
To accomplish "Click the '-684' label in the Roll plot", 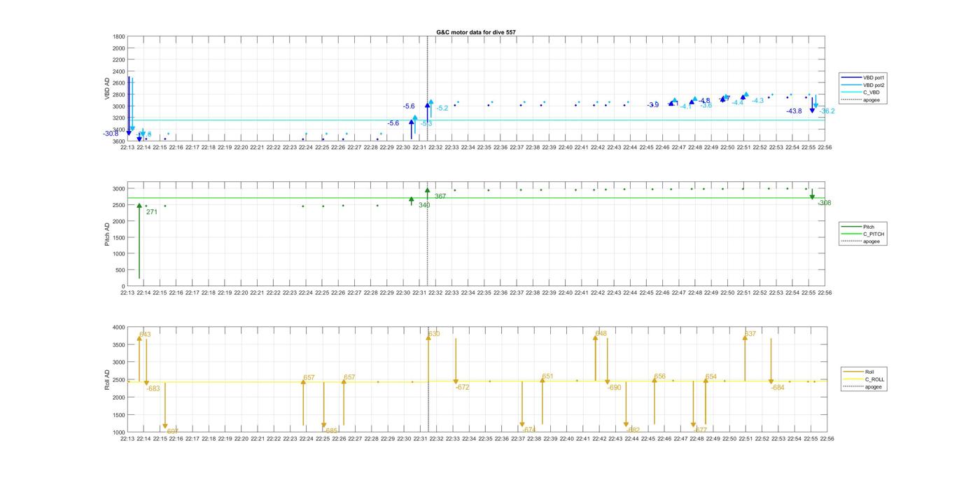I will tap(778, 387).
